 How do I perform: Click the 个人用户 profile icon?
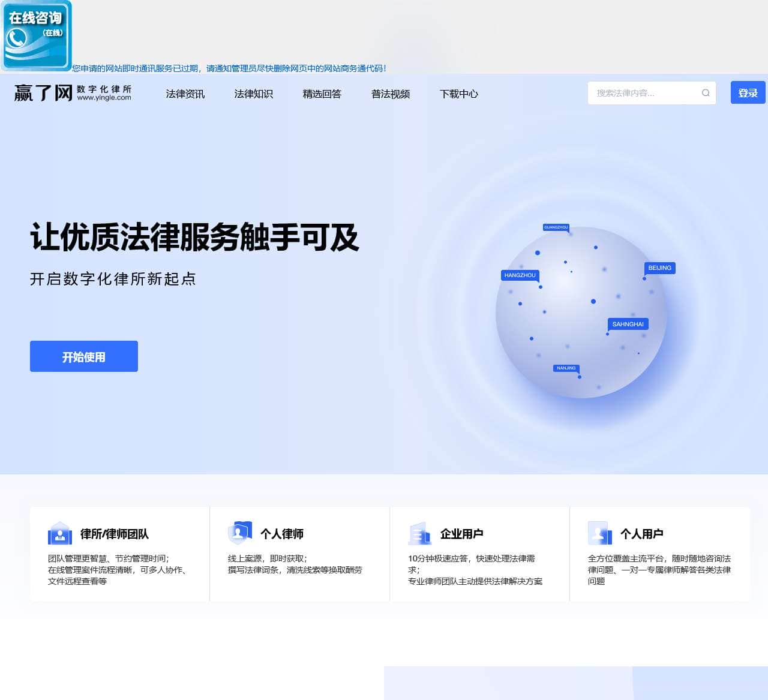[x=599, y=533]
